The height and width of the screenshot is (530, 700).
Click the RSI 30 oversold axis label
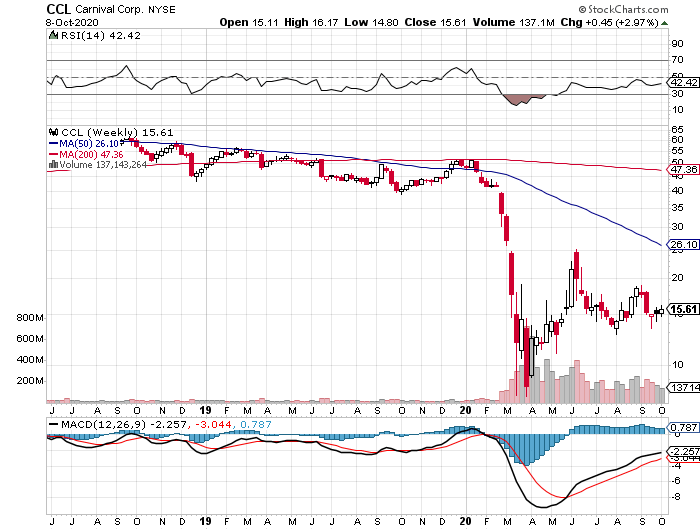point(677,94)
